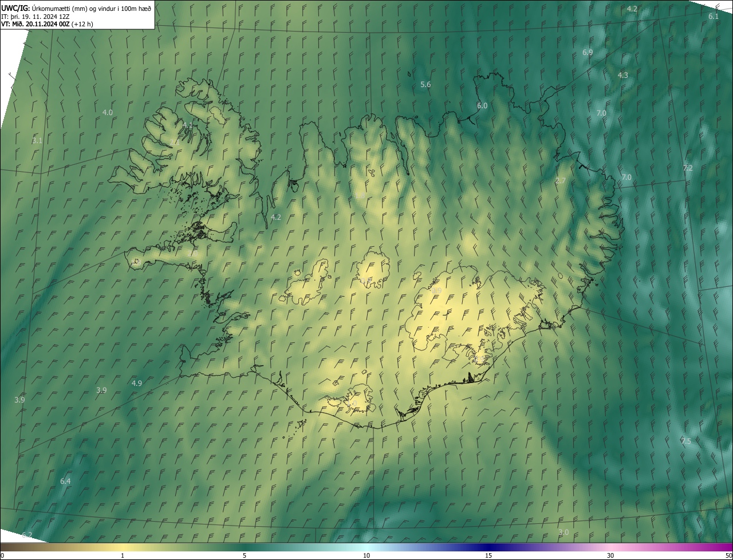Click the 3.1 value on the map

[37, 140]
